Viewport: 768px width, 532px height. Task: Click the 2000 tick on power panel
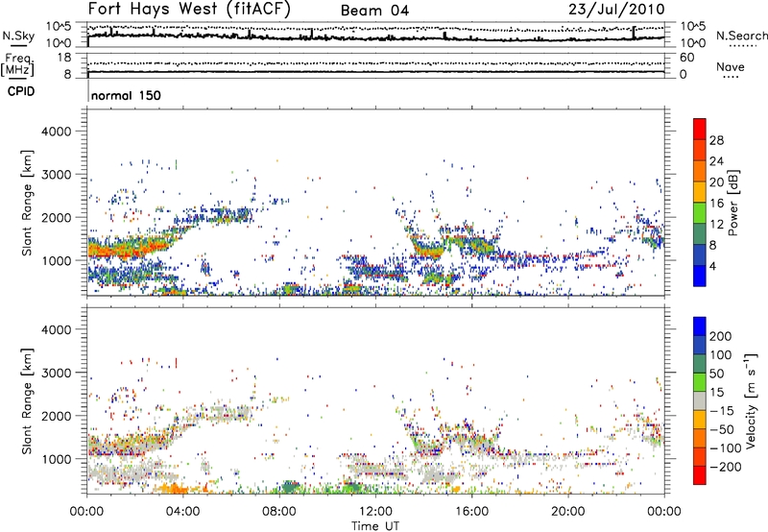[x=56, y=217]
